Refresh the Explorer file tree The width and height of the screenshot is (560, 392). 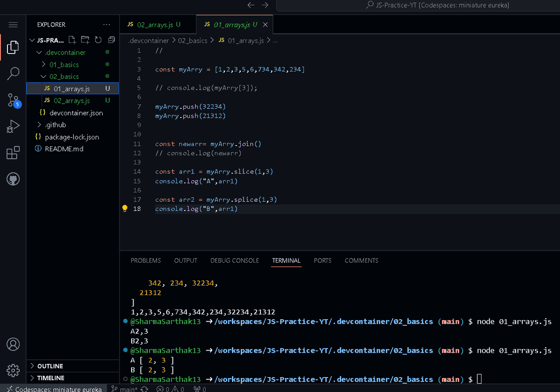tap(98, 40)
